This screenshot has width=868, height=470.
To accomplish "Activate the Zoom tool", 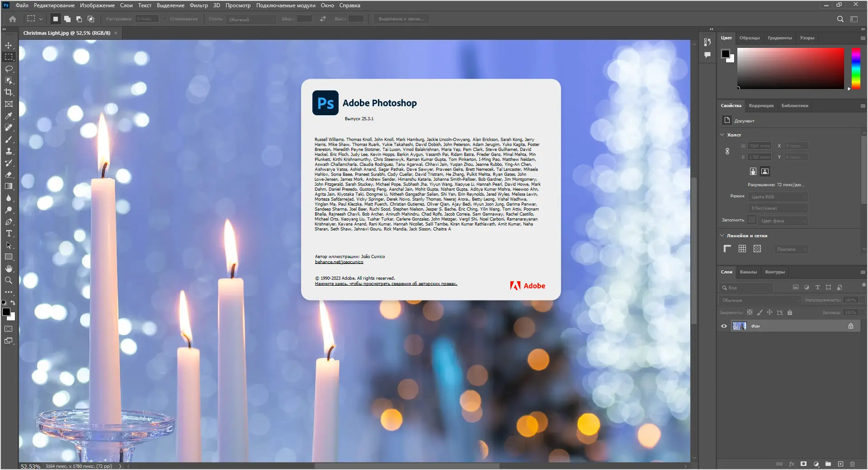I will [8, 280].
